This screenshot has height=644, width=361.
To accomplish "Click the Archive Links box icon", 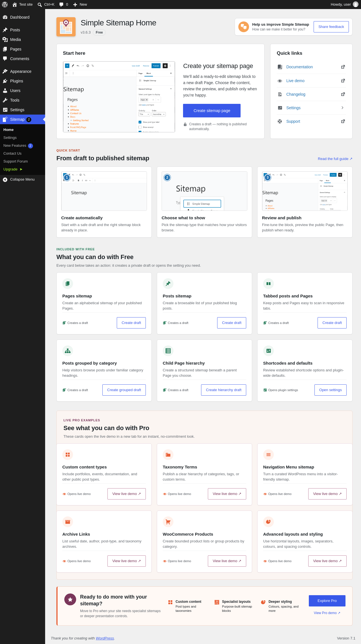I will (68, 522).
